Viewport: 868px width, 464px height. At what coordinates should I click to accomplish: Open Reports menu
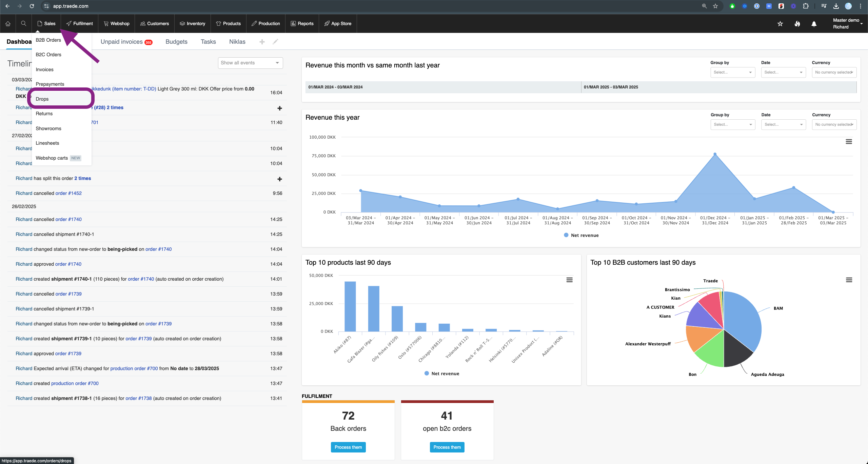point(302,23)
